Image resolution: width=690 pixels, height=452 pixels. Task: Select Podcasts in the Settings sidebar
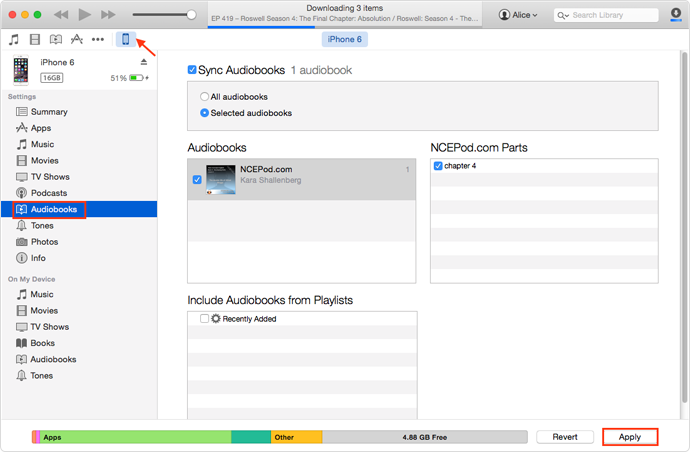click(48, 193)
